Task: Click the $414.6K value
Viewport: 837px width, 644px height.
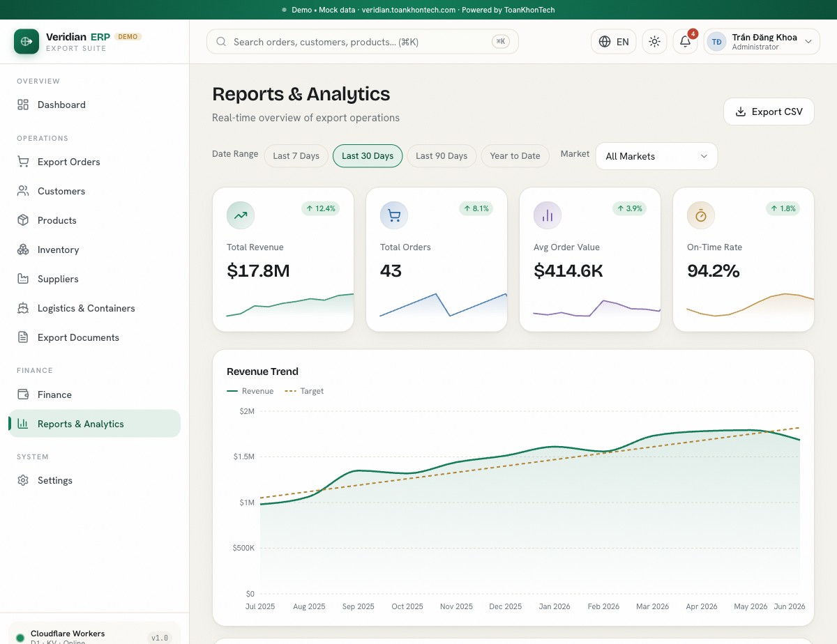Action: 568,270
